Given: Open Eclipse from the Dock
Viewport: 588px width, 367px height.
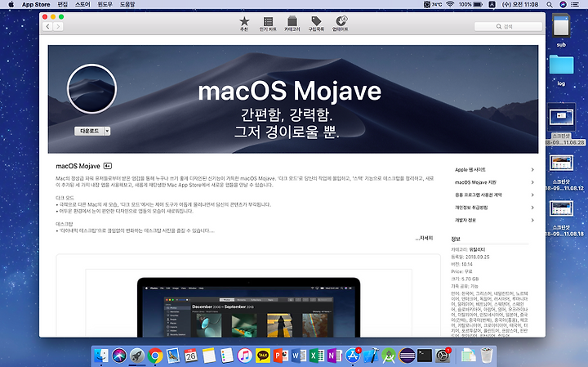Looking at the screenshot, I should (407, 356).
